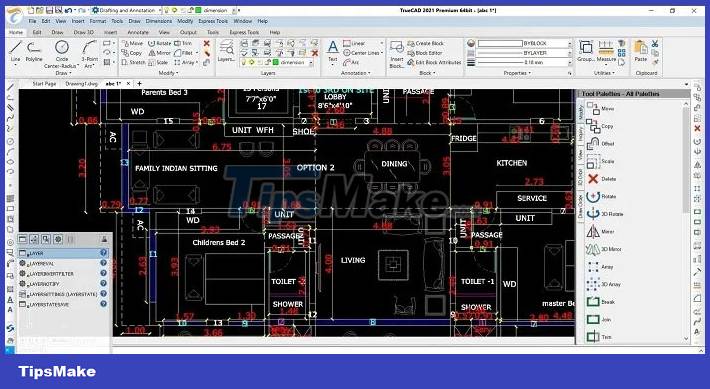Screen dimensions: 710x389
Task: Select the _LAYERNOTIFY command row
Action: coord(63,284)
